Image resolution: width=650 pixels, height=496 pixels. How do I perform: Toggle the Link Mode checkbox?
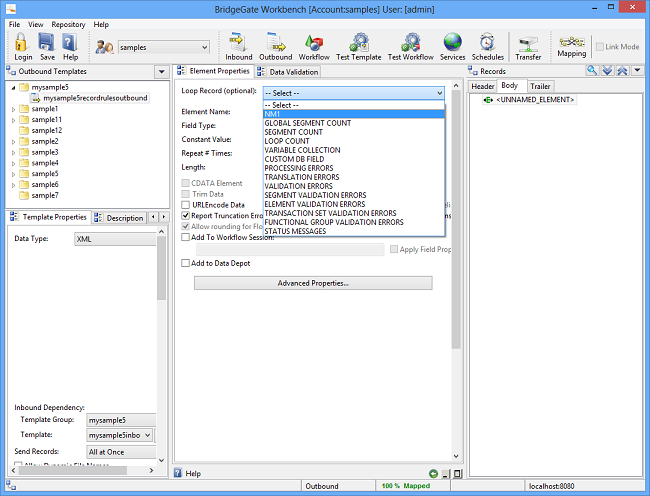point(600,47)
